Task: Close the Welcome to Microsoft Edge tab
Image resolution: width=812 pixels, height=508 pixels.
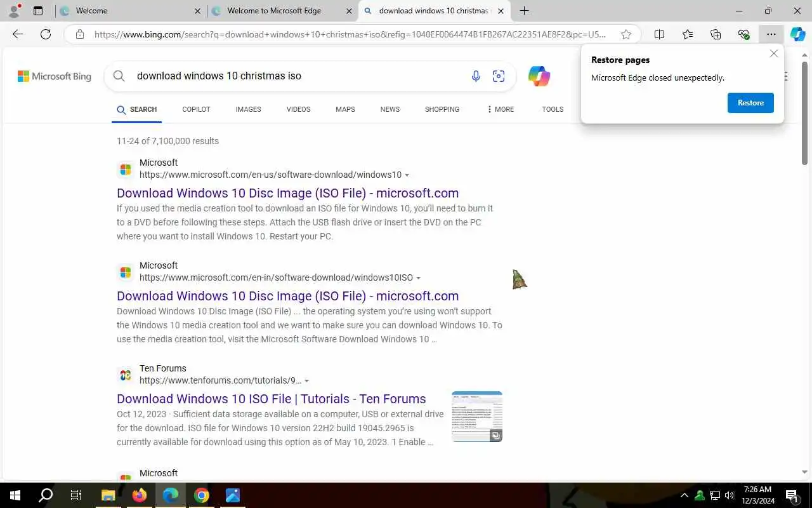Action: tap(349, 11)
